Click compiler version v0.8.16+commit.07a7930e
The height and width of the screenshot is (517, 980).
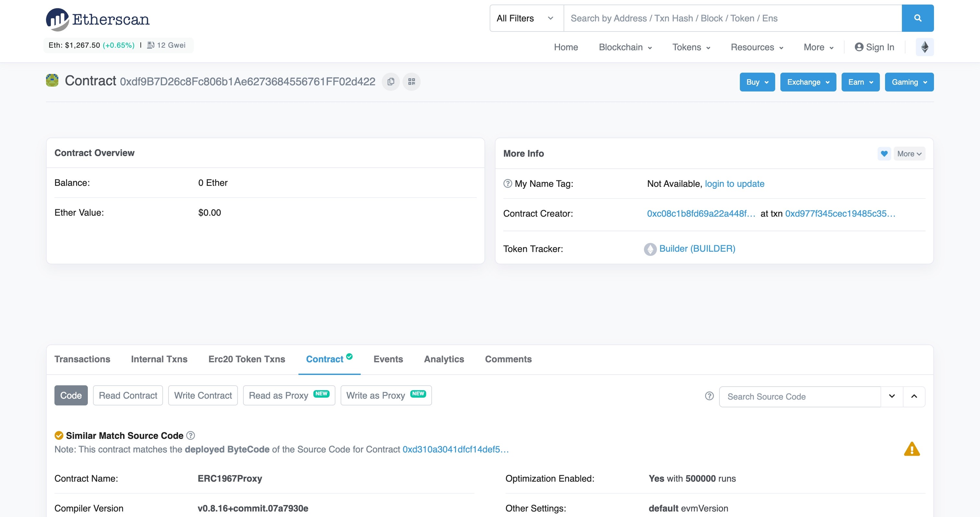click(253, 508)
